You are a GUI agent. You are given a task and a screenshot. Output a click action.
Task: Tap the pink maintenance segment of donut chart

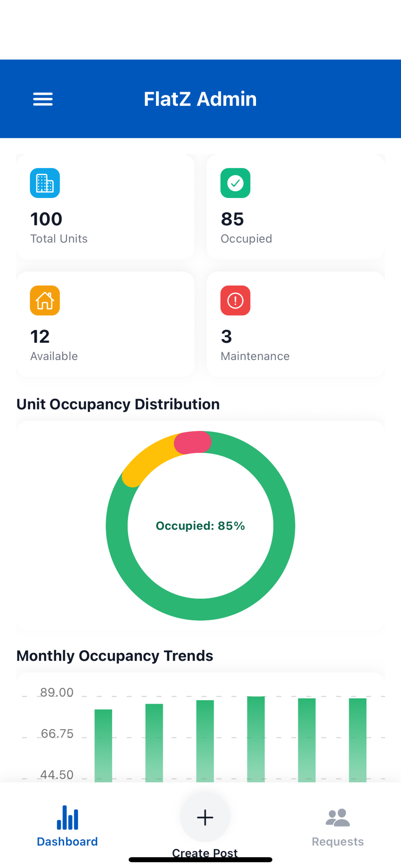tap(193, 442)
